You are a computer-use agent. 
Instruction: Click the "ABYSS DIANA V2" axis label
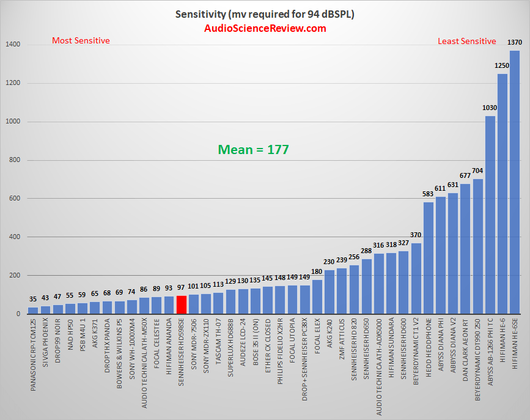453,345
